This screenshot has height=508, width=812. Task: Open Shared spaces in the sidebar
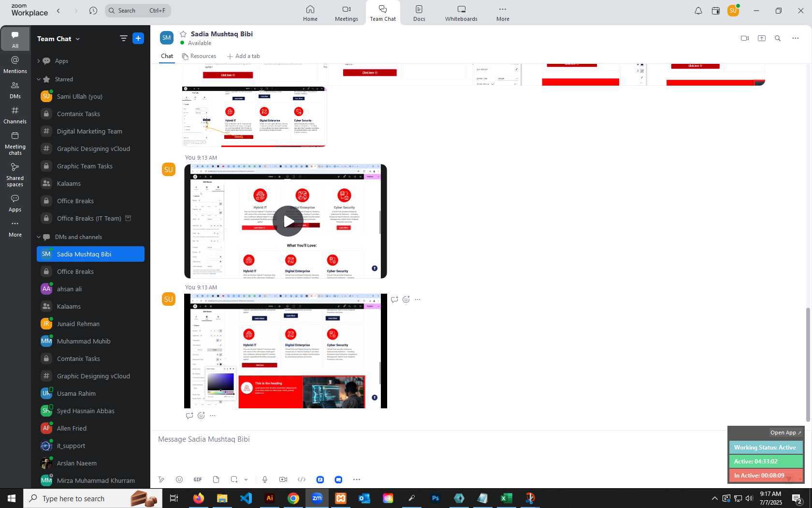pos(15,175)
